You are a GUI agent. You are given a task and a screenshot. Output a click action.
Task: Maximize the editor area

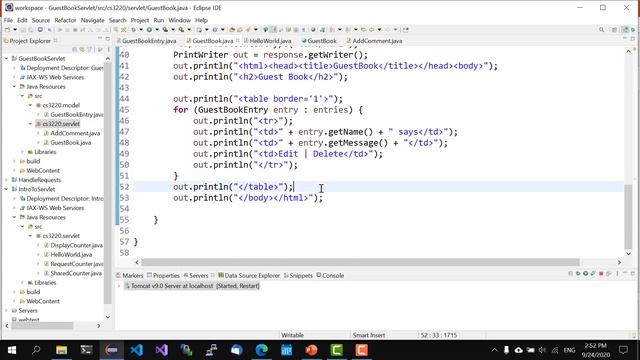tap(633, 39)
